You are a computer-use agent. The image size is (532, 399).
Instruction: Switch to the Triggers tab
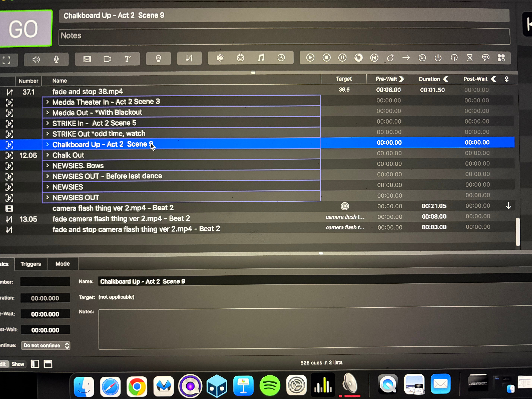[x=31, y=264]
